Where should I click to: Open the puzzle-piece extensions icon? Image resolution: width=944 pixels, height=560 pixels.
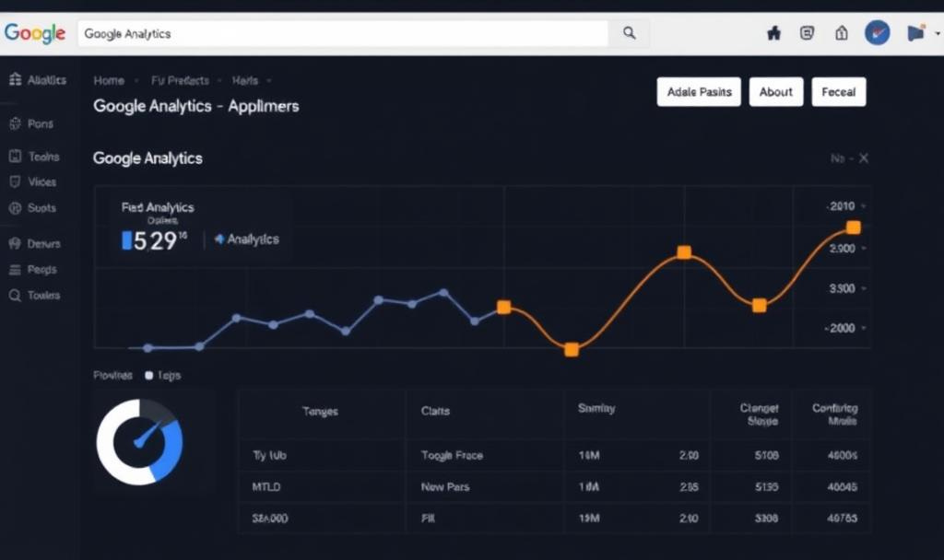coord(774,33)
